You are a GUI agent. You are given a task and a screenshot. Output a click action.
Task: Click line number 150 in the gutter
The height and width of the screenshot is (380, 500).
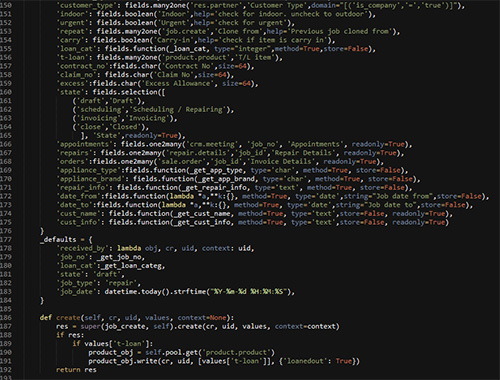[x=6, y=6]
